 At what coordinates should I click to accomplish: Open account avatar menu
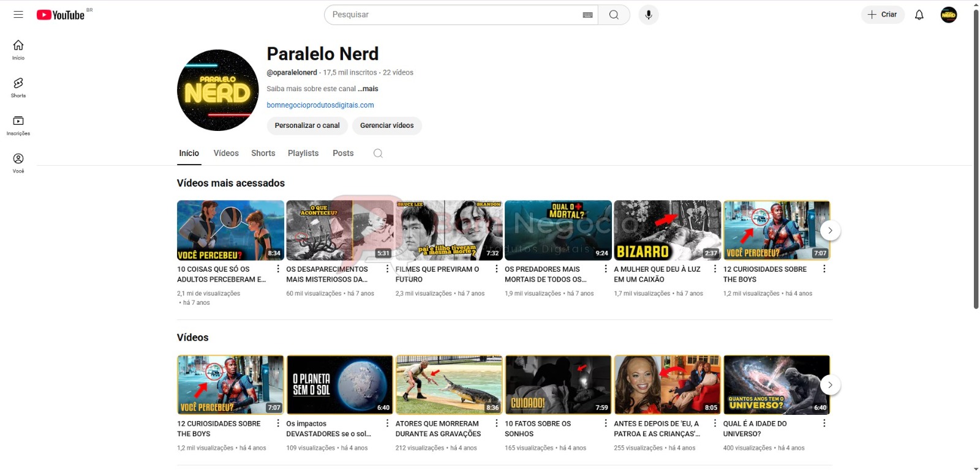(949, 15)
